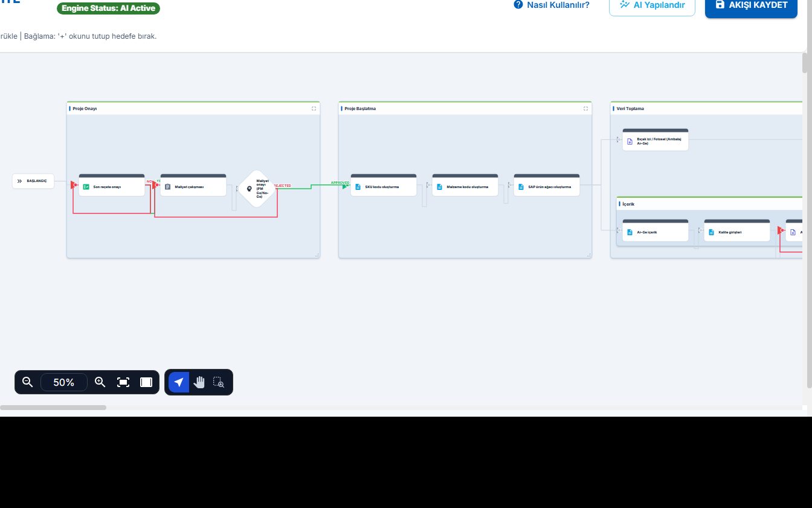Click the filled rectangle icon right of fit-to-screen
The height and width of the screenshot is (508, 812).
[x=146, y=382]
